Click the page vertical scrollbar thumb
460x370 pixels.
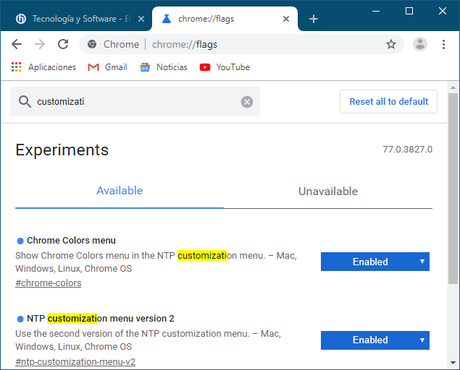pos(453,188)
